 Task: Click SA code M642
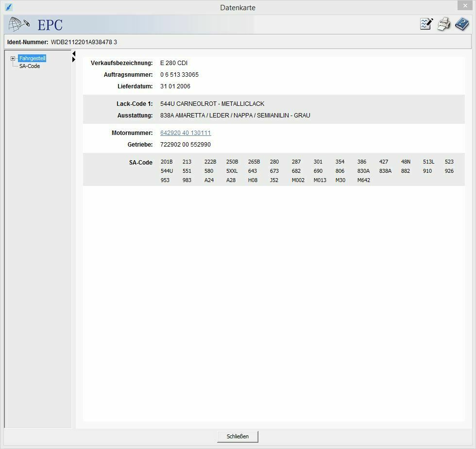tap(363, 180)
